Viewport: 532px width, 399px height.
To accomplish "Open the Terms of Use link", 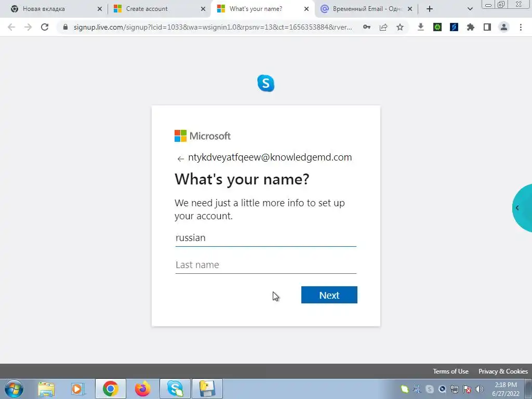I will 450,371.
